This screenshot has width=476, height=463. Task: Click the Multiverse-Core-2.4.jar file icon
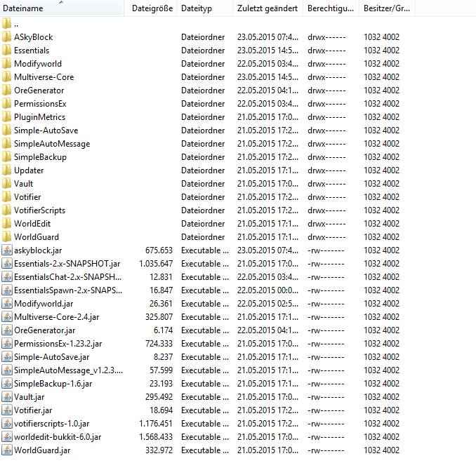click(x=7, y=317)
